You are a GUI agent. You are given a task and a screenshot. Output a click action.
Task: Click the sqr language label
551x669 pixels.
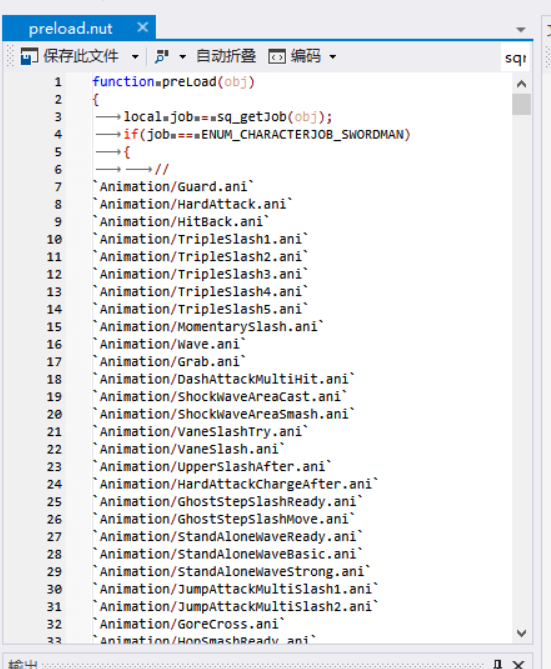click(x=515, y=58)
